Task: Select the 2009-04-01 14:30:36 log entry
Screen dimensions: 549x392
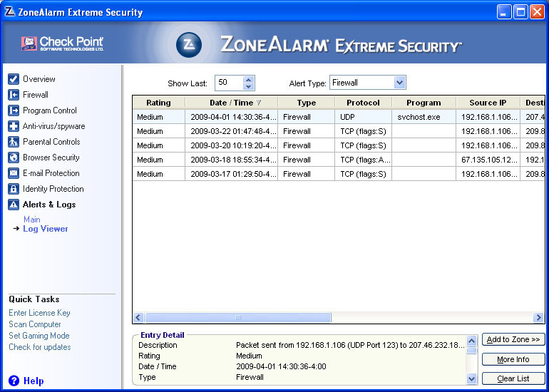Action: pos(339,117)
